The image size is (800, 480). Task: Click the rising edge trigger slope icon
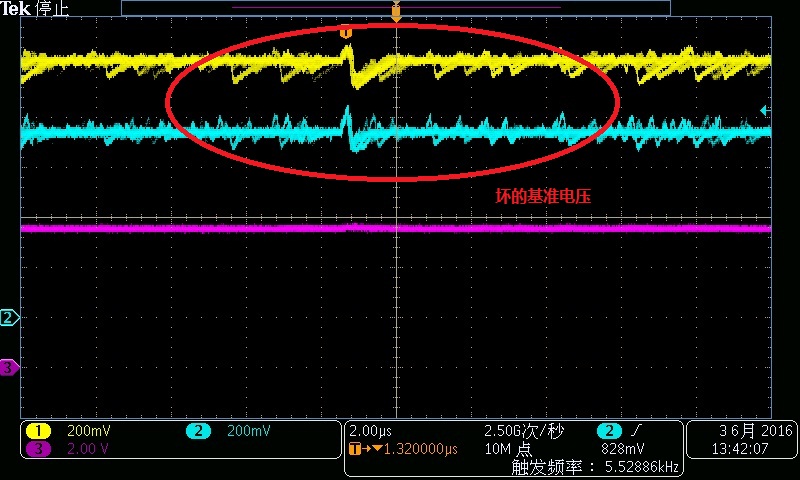pos(635,431)
